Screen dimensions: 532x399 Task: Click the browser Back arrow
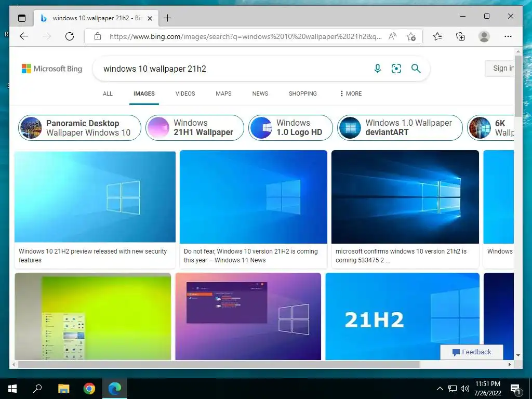(x=24, y=36)
